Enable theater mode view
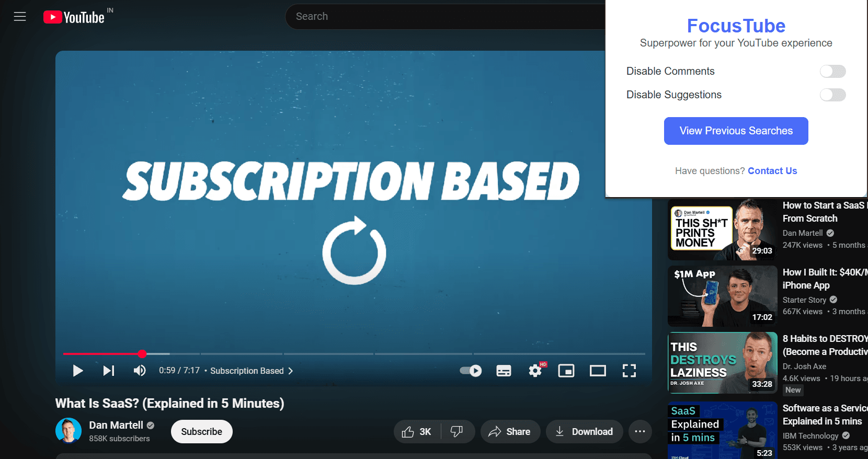The width and height of the screenshot is (868, 459). [x=598, y=371]
